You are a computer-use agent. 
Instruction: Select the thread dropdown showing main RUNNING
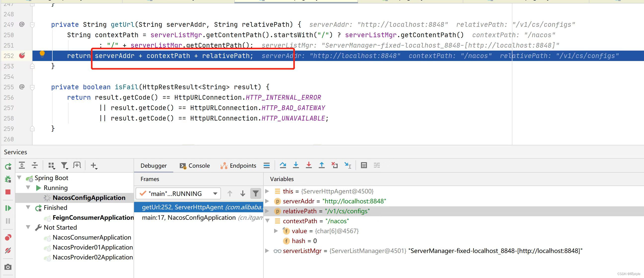click(178, 193)
